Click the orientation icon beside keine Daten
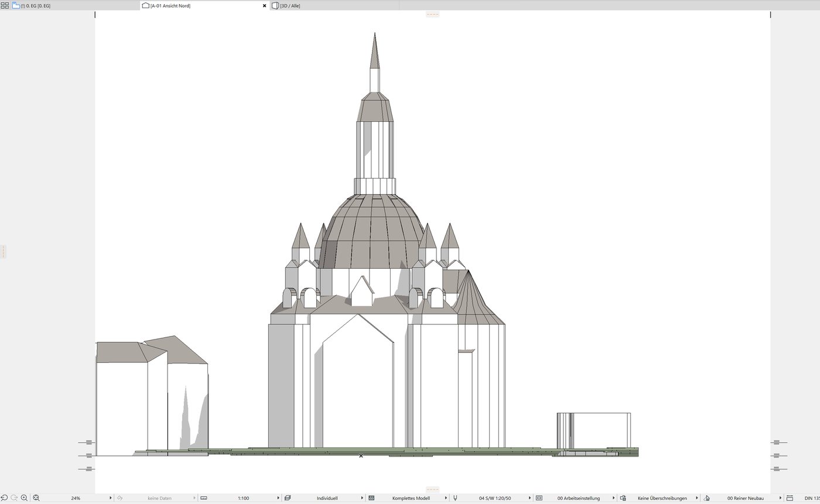820x504 pixels. tap(119, 498)
